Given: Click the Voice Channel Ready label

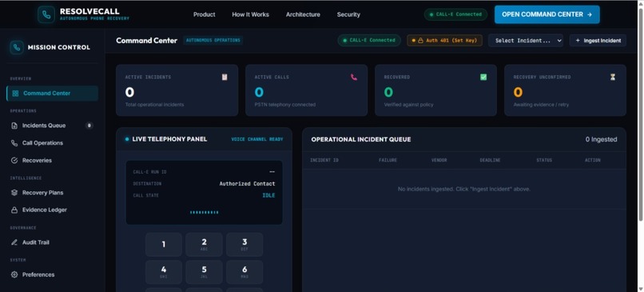Looking at the screenshot, I should tap(257, 139).
